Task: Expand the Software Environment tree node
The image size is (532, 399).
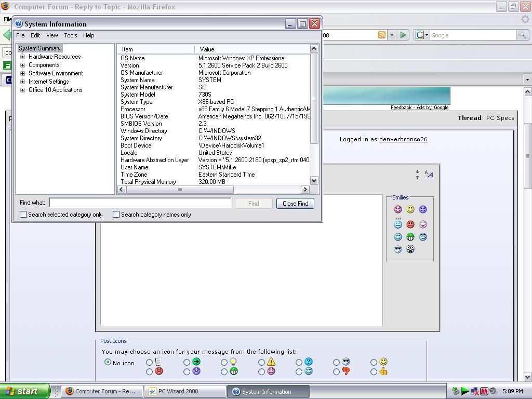Action: [x=22, y=73]
